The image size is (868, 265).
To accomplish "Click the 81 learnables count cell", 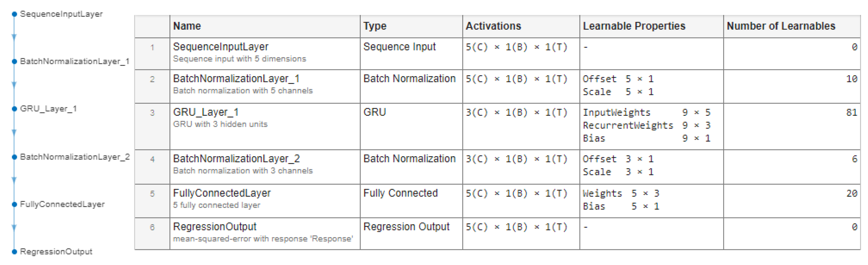I will point(852,112).
